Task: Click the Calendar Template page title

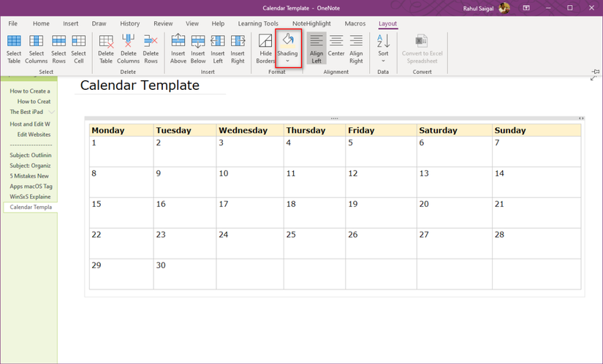Action: (x=140, y=86)
